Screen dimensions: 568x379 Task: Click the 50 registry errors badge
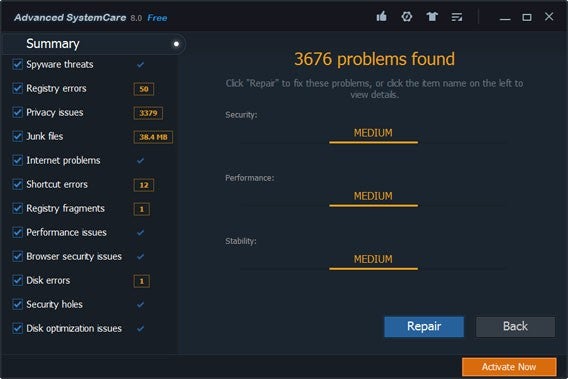pyautogui.click(x=144, y=89)
